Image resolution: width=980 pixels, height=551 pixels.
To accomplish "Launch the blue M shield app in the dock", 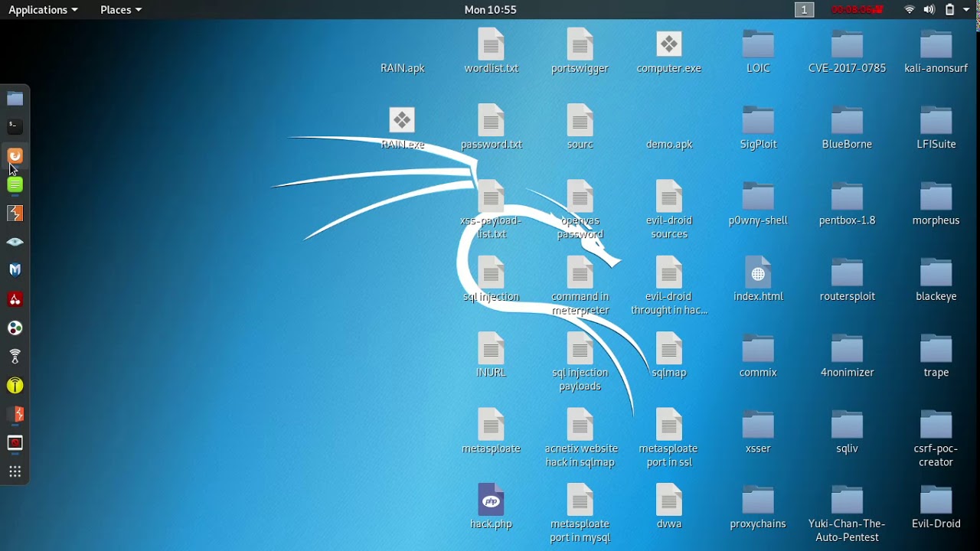I will click(15, 270).
